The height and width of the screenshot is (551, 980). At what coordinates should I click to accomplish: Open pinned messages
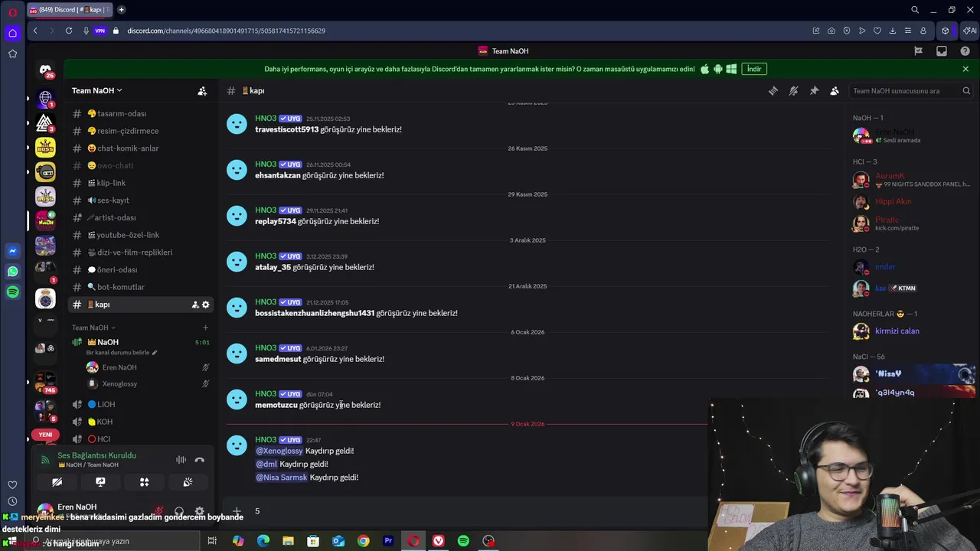814,90
